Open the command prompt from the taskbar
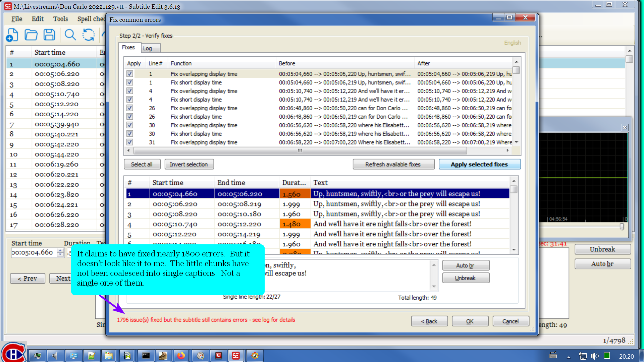 pos(146,356)
